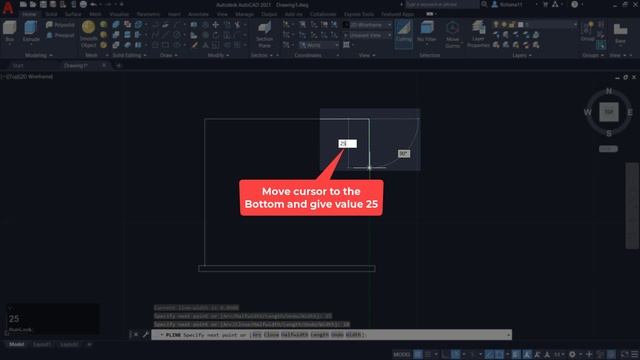The image size is (640, 360).
Task: Click the Group tool
Action: pyautogui.click(x=588, y=32)
